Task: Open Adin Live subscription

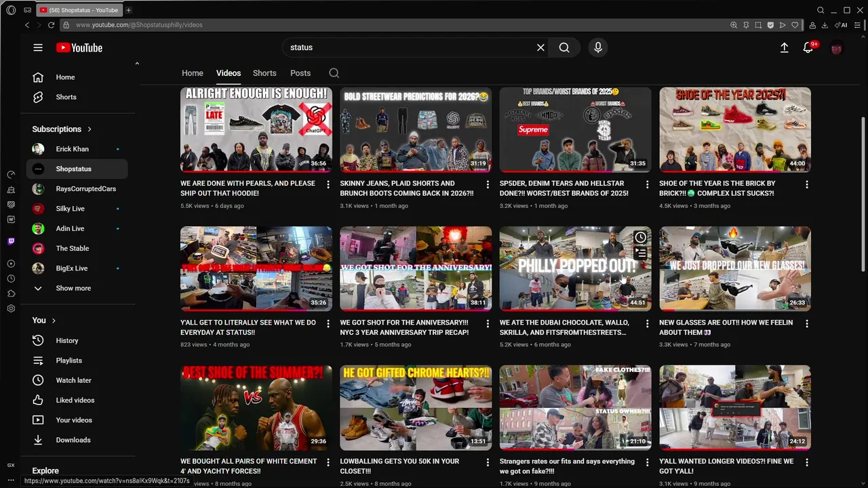Action: 77,228
